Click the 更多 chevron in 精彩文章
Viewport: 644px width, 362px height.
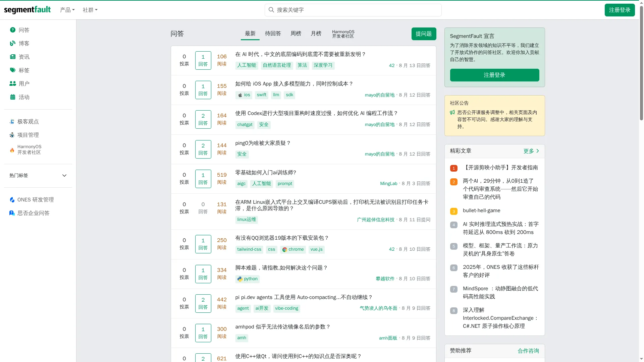pos(538,151)
